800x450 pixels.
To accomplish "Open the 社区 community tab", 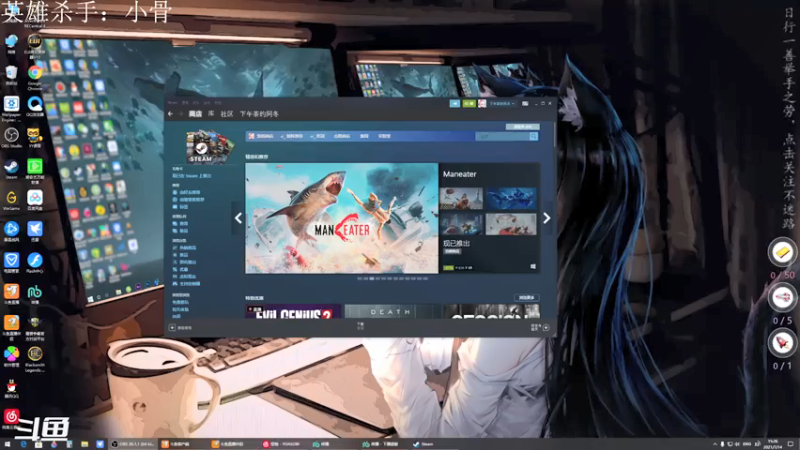I will pos(227,114).
